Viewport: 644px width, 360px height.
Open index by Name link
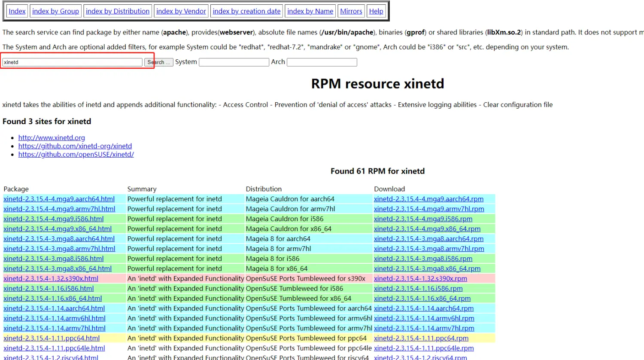310,11
